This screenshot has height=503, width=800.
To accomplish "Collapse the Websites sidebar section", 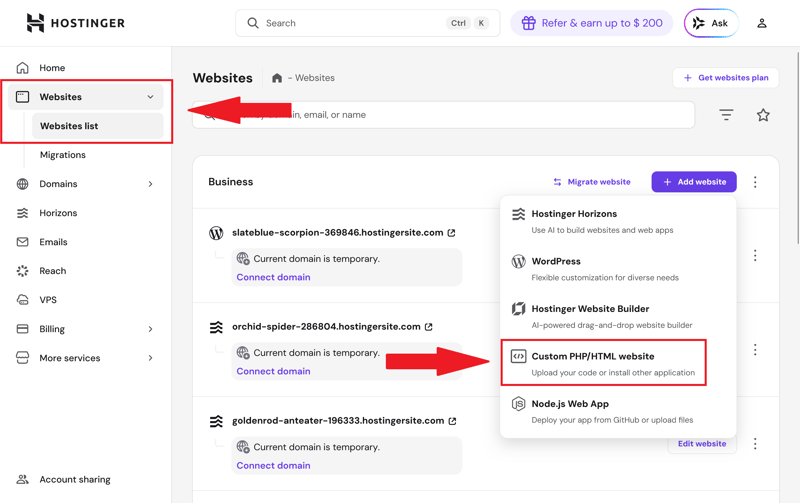I will coord(150,97).
